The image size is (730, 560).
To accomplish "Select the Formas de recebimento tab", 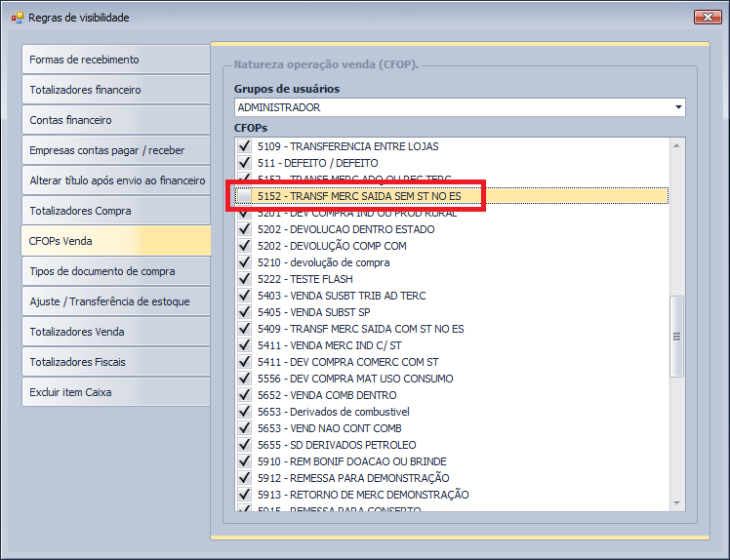I will pyautogui.click(x=115, y=60).
